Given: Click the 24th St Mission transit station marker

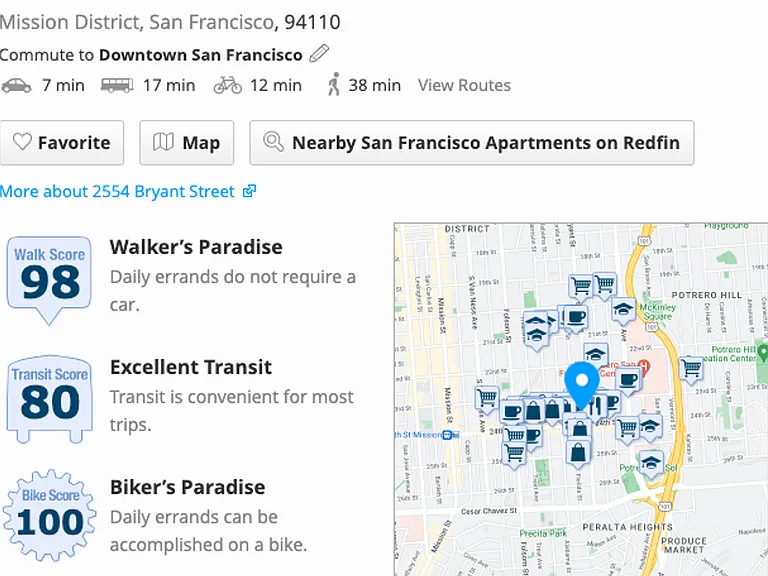Looking at the screenshot, I should (447, 434).
